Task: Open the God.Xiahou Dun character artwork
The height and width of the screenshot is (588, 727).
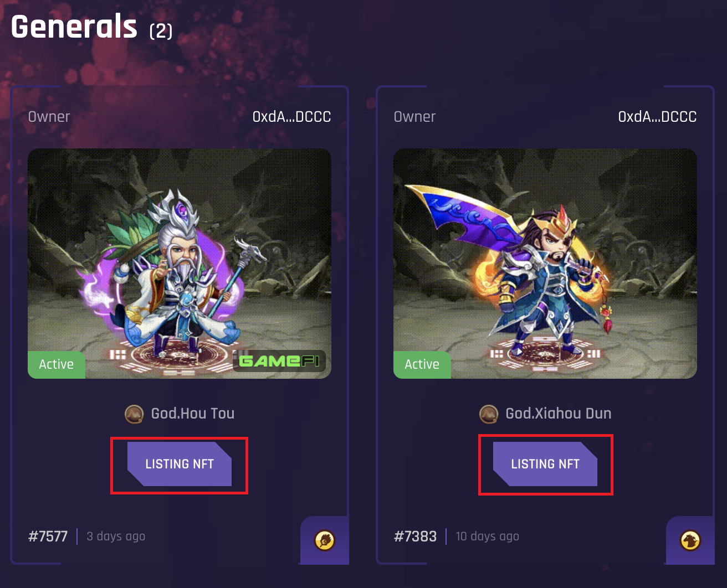Action: [545, 264]
